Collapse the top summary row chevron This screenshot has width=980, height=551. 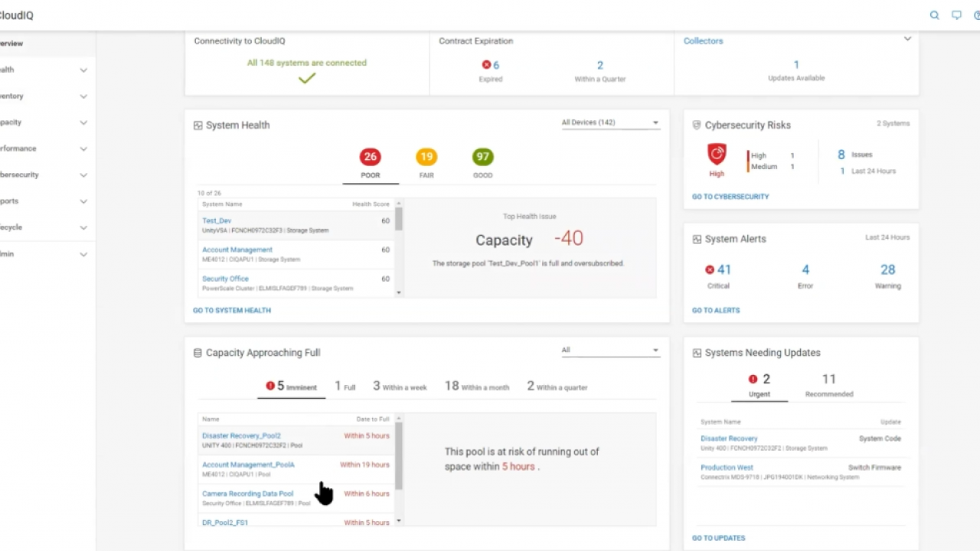click(907, 39)
